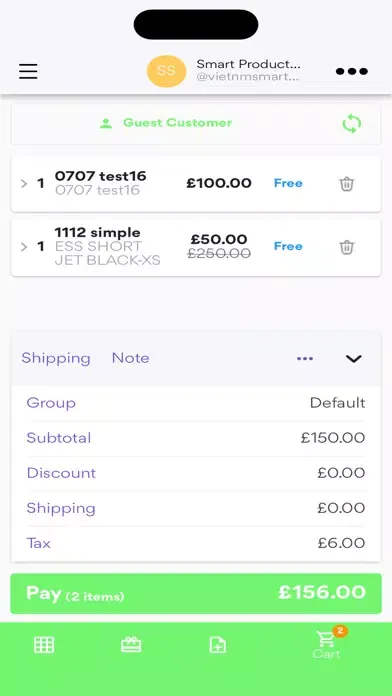Collapse the order totals panel
392x696 pixels.
353,359
